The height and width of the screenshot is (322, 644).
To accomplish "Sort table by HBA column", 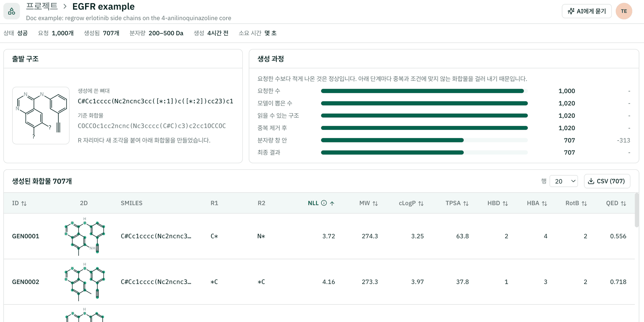I will coord(537,203).
